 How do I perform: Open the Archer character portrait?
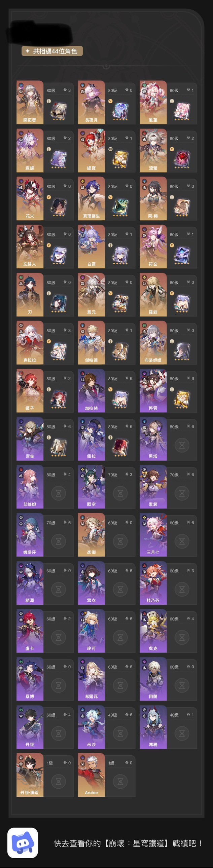tap(91, 775)
